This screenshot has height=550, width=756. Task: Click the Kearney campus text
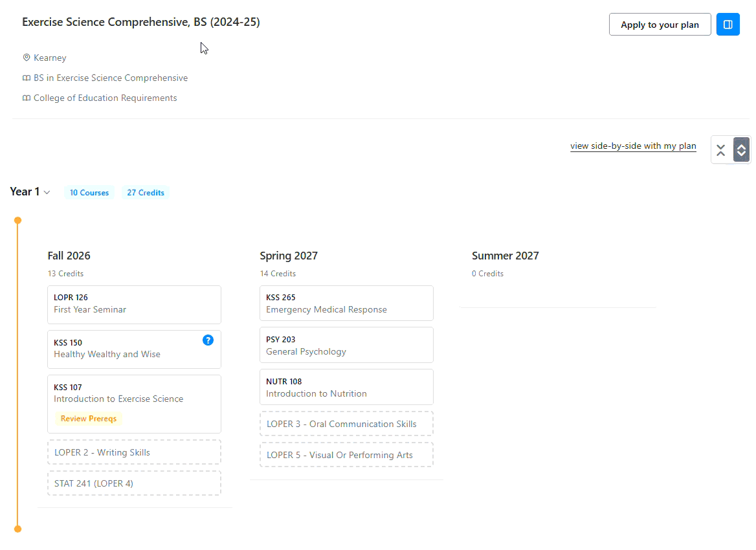pyautogui.click(x=50, y=58)
